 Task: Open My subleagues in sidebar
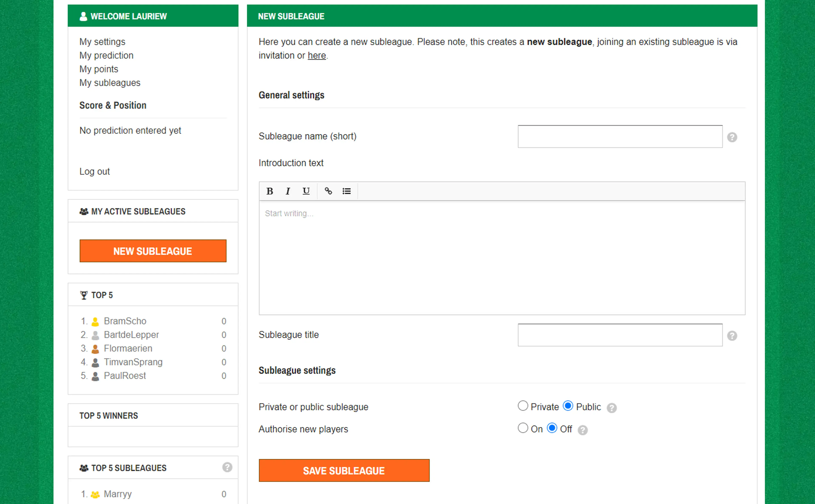110,83
